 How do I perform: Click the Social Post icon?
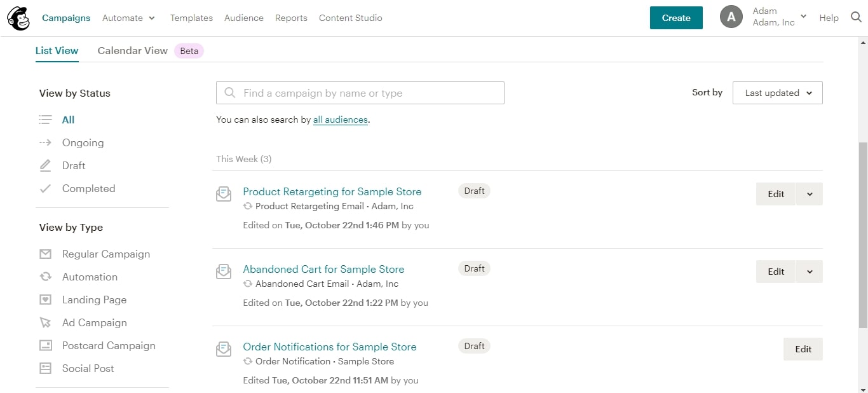tap(45, 368)
